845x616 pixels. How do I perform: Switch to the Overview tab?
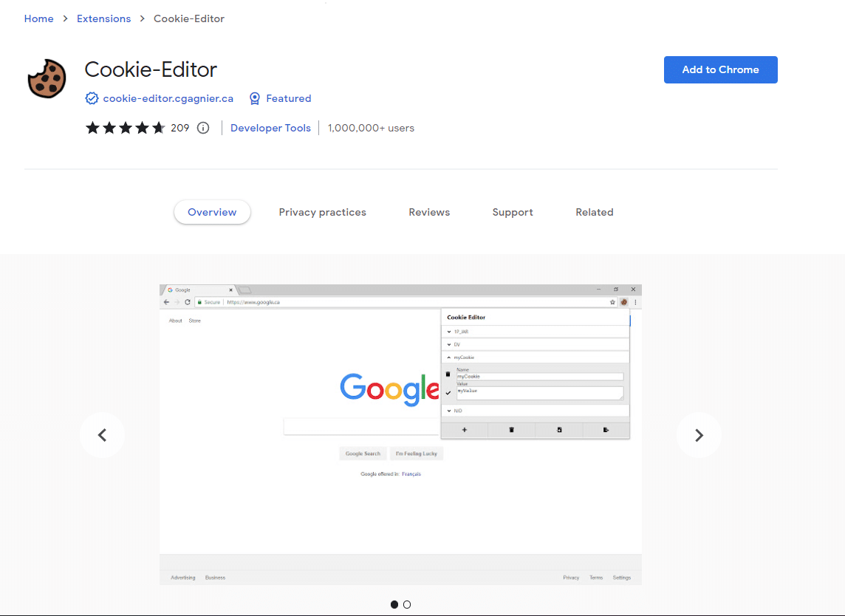click(212, 212)
